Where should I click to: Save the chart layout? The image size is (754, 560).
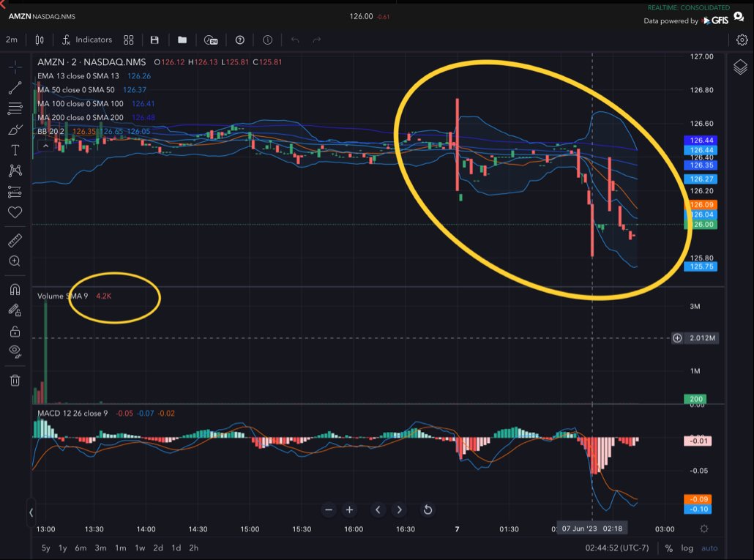click(x=154, y=40)
